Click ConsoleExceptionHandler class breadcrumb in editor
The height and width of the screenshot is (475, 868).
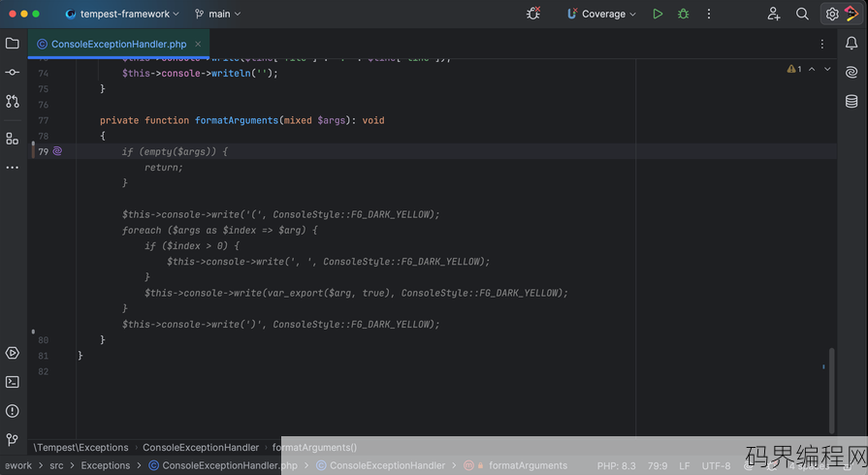(201, 447)
